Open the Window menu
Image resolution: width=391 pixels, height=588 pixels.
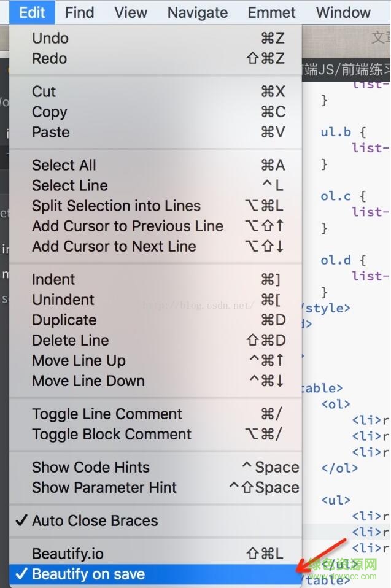coord(343,12)
